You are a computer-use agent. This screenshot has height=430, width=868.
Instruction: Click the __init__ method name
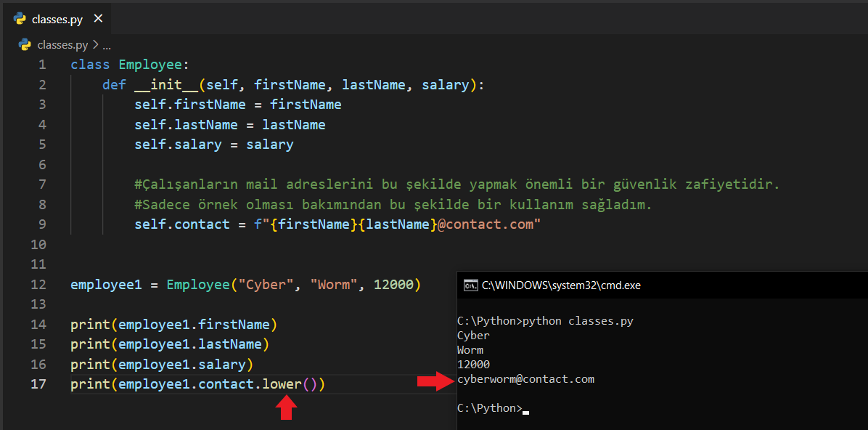click(166, 85)
